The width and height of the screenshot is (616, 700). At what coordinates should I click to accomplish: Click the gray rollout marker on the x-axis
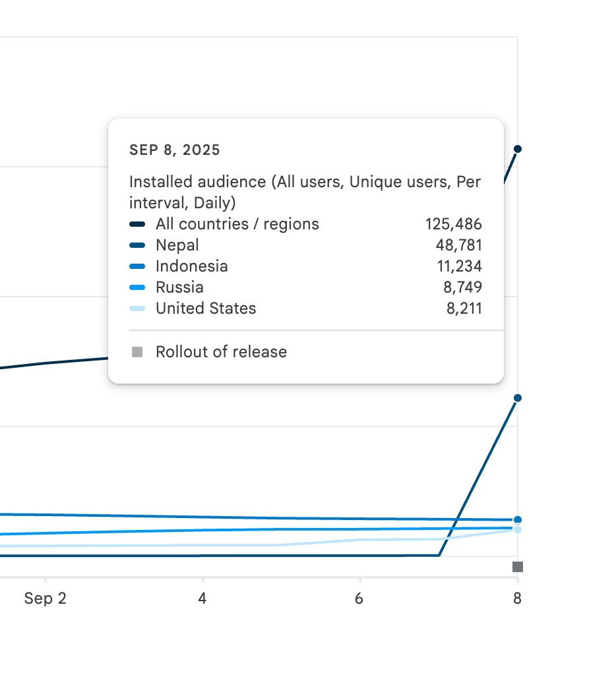518,567
